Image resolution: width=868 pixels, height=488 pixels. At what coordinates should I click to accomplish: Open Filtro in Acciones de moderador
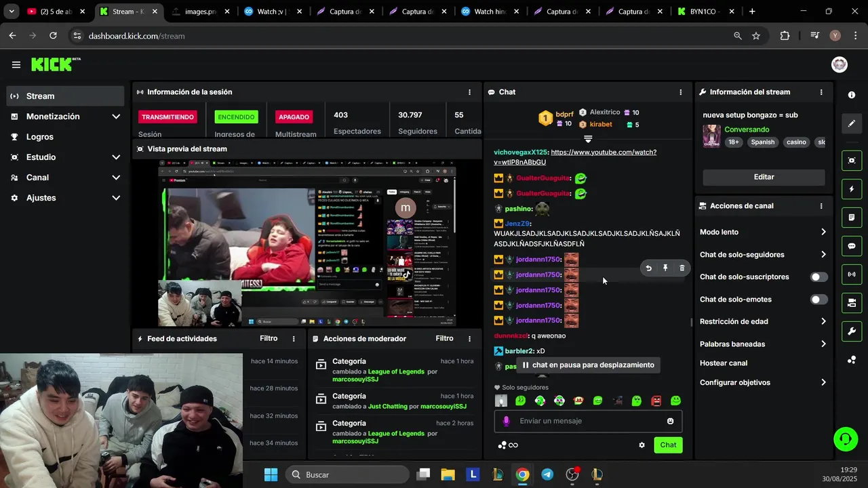coord(444,339)
